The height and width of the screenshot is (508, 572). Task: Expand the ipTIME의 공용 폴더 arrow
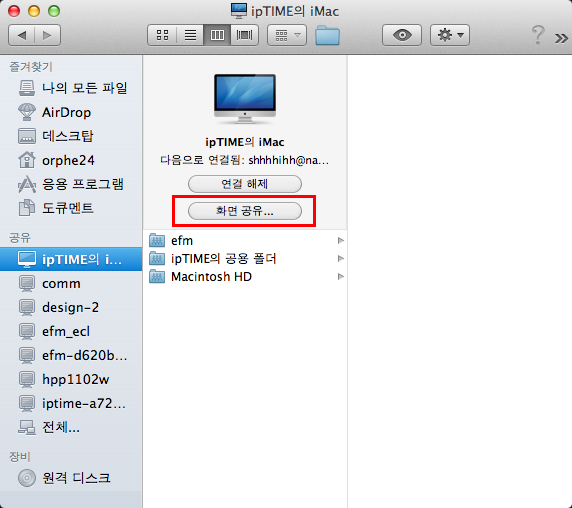click(x=341, y=259)
